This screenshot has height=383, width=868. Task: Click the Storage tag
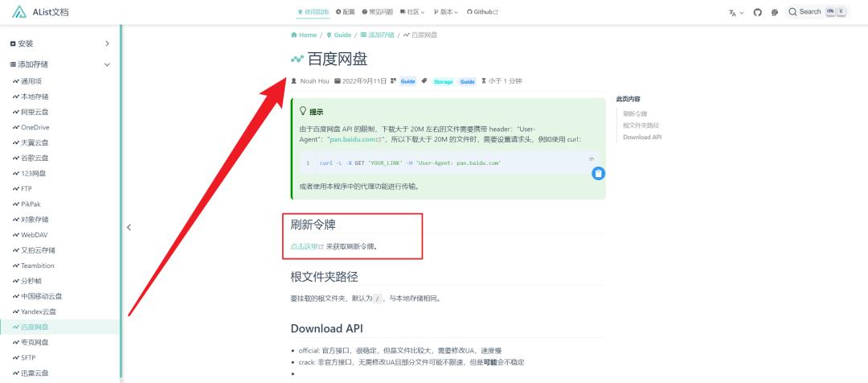pos(443,81)
